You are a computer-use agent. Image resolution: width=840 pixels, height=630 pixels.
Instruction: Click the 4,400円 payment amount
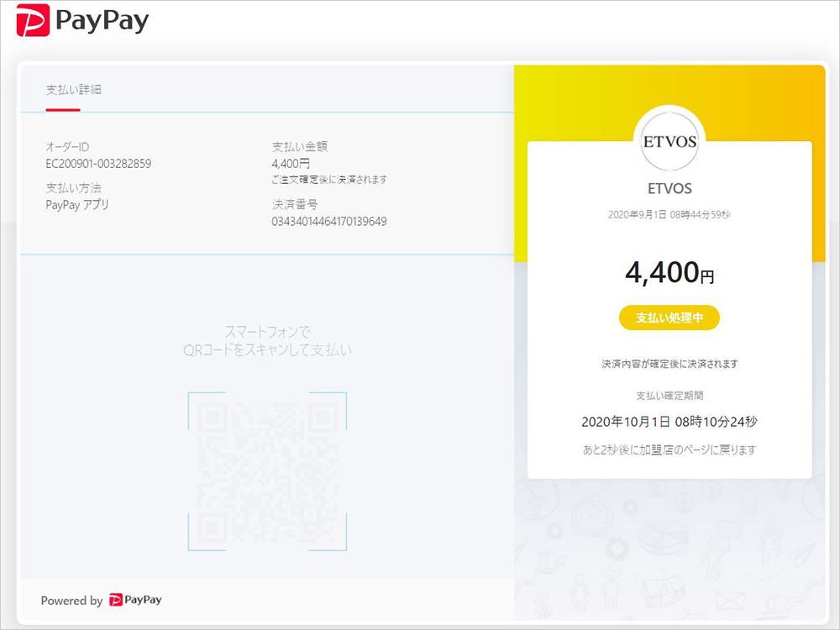668,273
